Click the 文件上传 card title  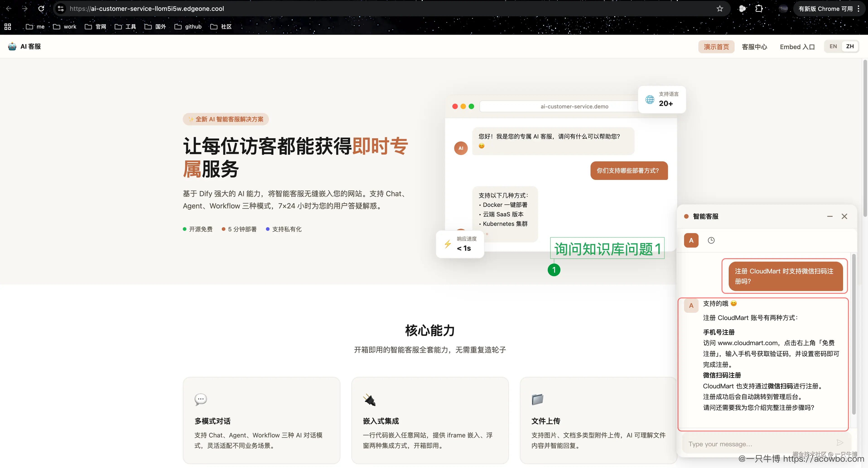[x=545, y=421]
